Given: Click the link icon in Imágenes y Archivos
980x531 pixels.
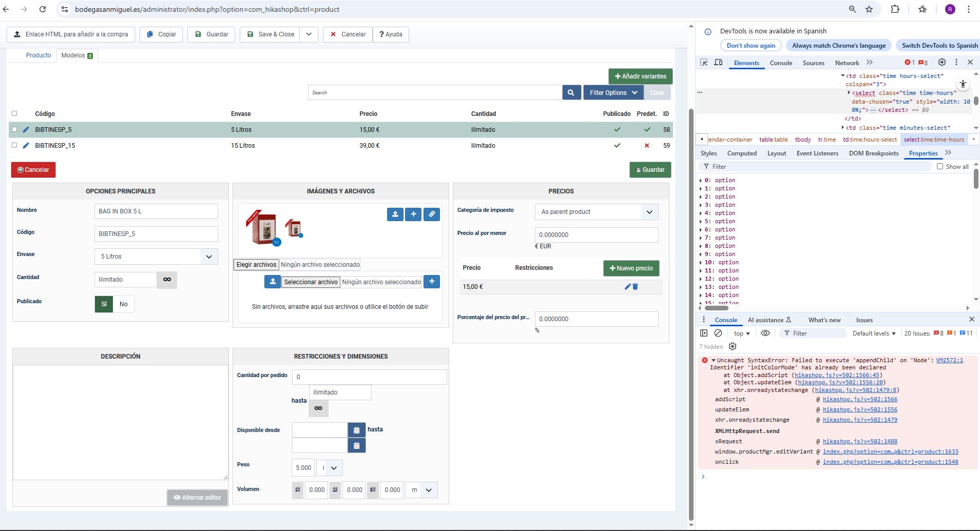Looking at the screenshot, I should pos(432,214).
